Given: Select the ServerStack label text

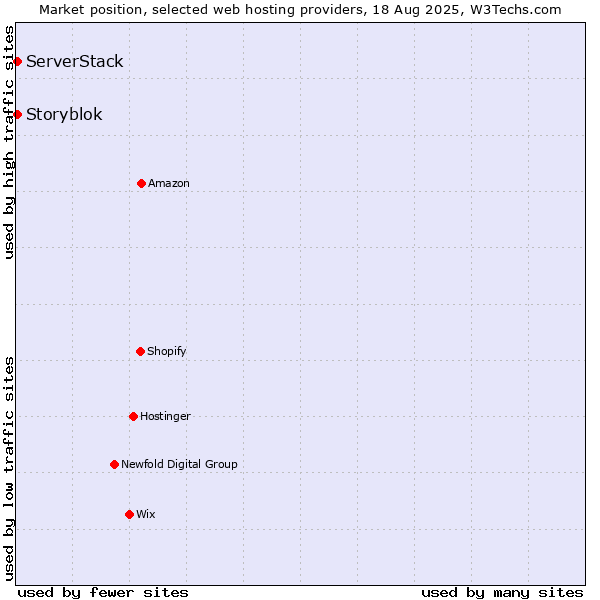Looking at the screenshot, I should 75,61.
